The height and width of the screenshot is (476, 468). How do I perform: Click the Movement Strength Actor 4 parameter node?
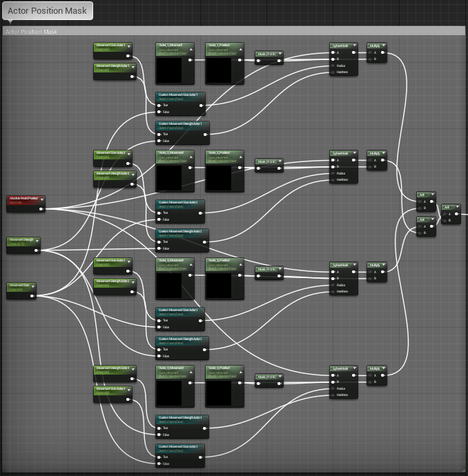114,370
